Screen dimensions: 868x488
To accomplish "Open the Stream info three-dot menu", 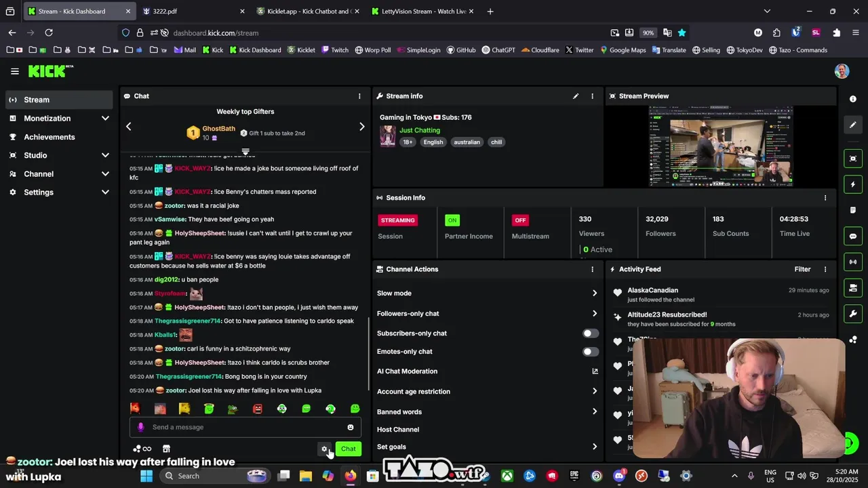I will coord(592,96).
